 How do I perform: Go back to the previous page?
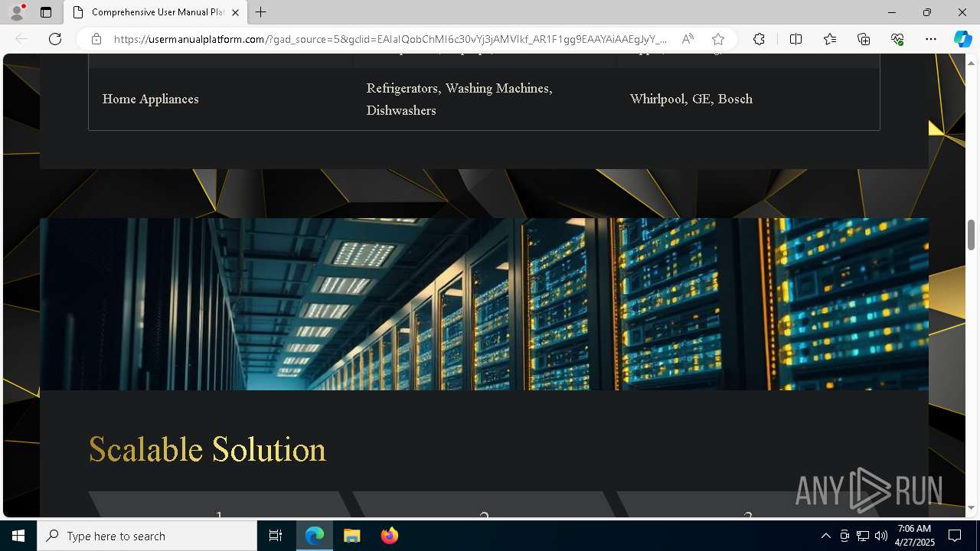click(x=21, y=39)
